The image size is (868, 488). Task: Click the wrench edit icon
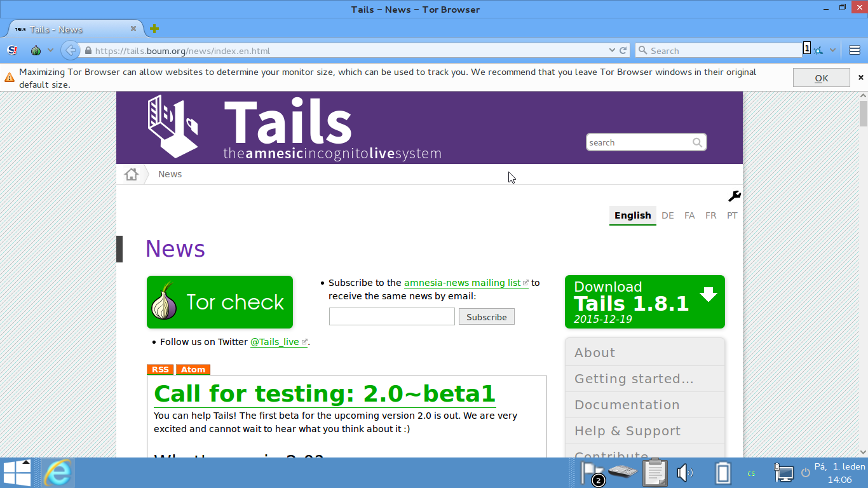pos(735,196)
